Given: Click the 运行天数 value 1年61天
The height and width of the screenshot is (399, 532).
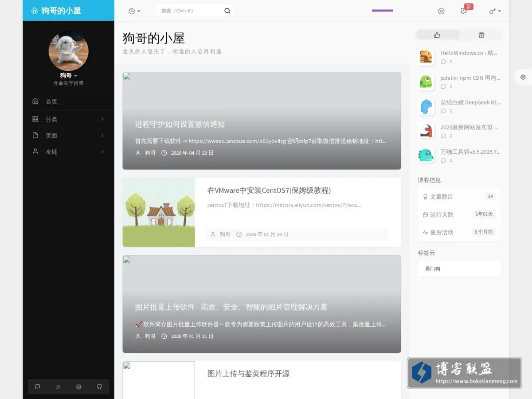Looking at the screenshot, I should coord(484,214).
